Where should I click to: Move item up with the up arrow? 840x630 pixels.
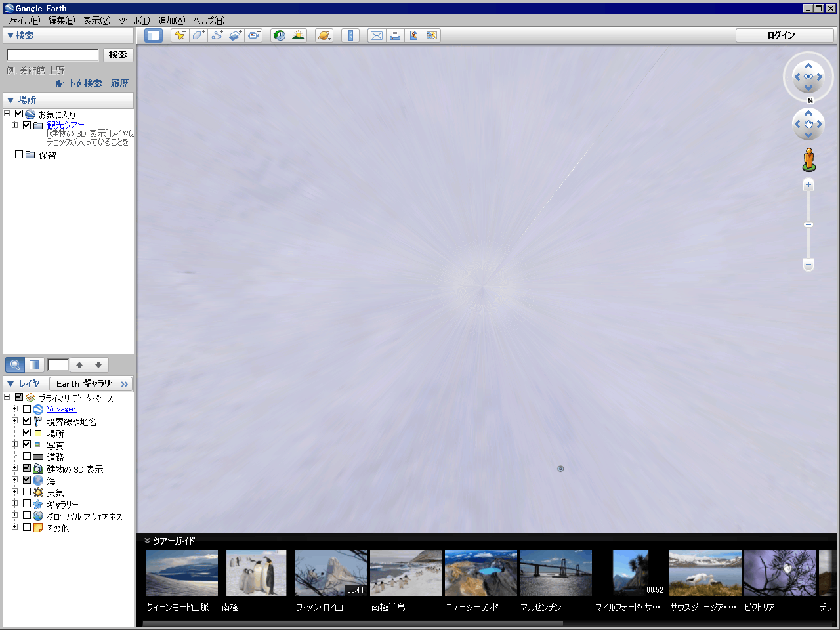(79, 365)
